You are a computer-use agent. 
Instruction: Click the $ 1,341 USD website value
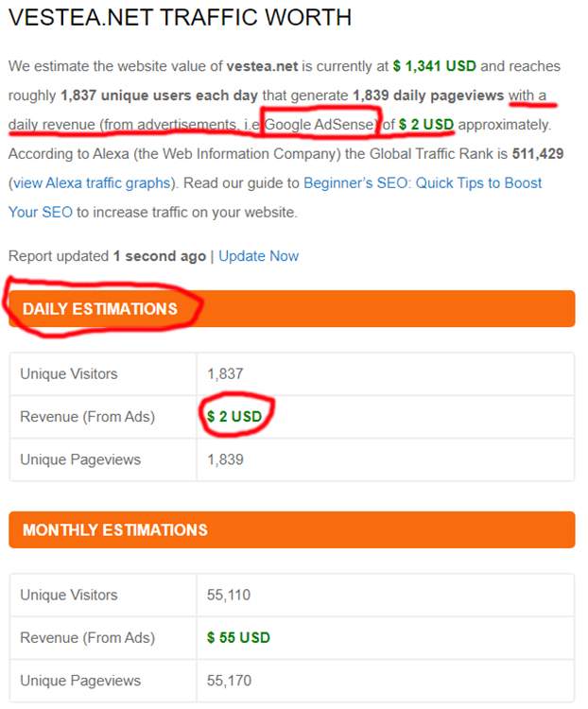[435, 66]
